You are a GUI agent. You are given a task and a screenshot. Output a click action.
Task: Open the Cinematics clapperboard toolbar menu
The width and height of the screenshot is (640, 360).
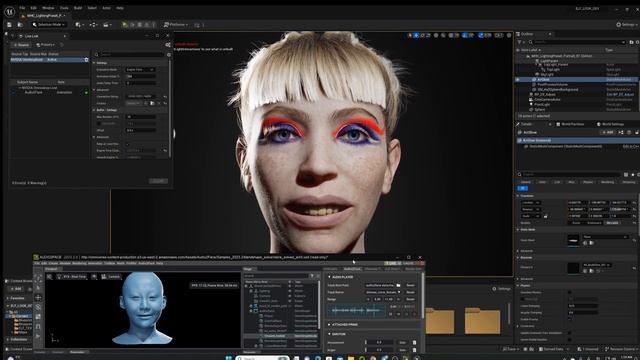[107, 25]
